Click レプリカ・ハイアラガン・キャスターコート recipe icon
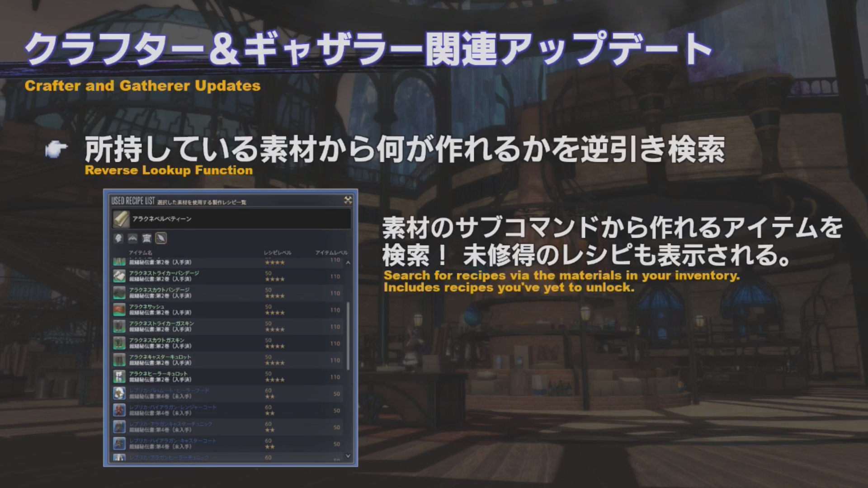Viewport: 868px width, 488px height. point(119,443)
